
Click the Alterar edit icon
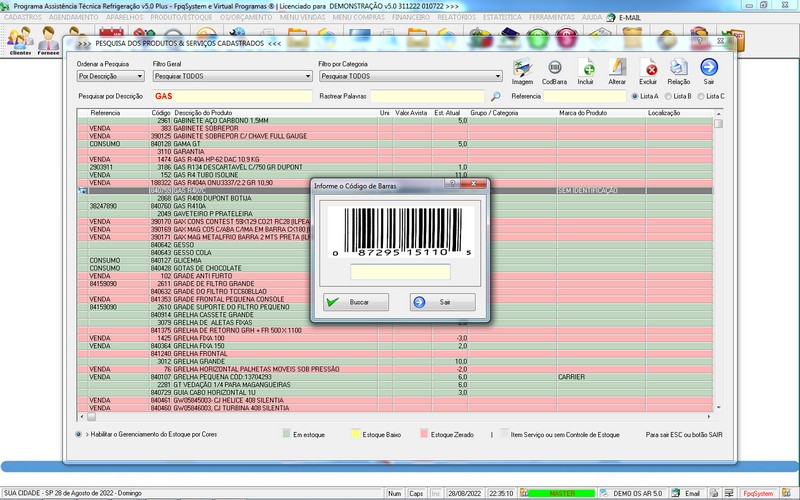[617, 68]
